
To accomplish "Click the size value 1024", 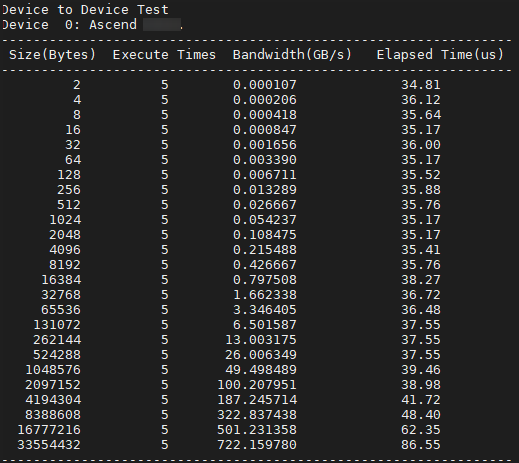I will 65,220.
